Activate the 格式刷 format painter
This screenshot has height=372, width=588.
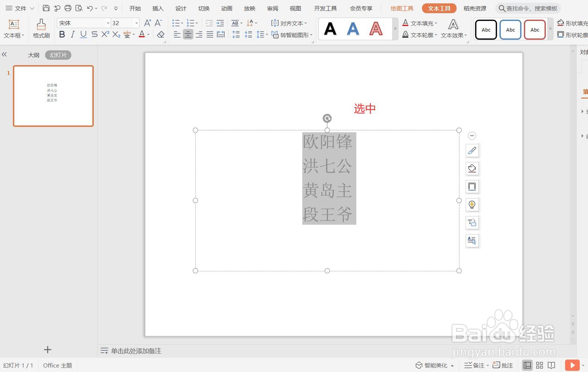point(41,29)
